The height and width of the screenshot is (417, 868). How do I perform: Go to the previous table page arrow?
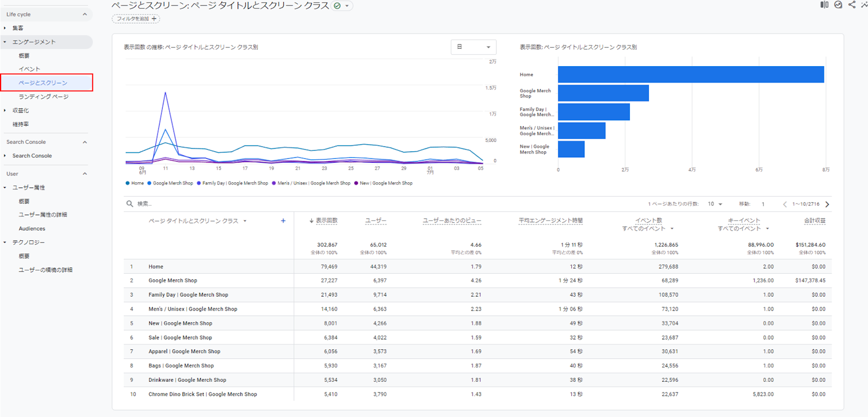tap(784, 204)
